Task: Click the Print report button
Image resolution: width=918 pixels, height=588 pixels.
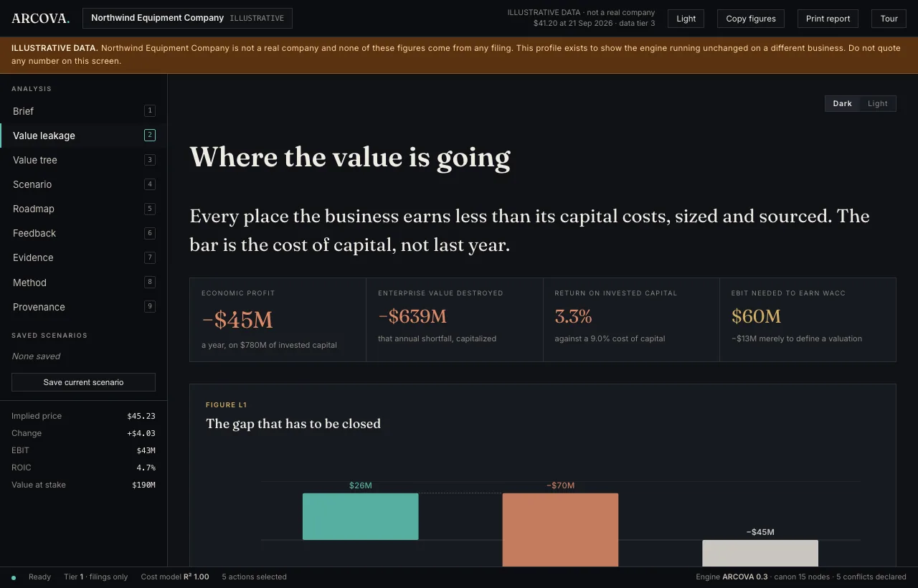Action: coord(828,19)
